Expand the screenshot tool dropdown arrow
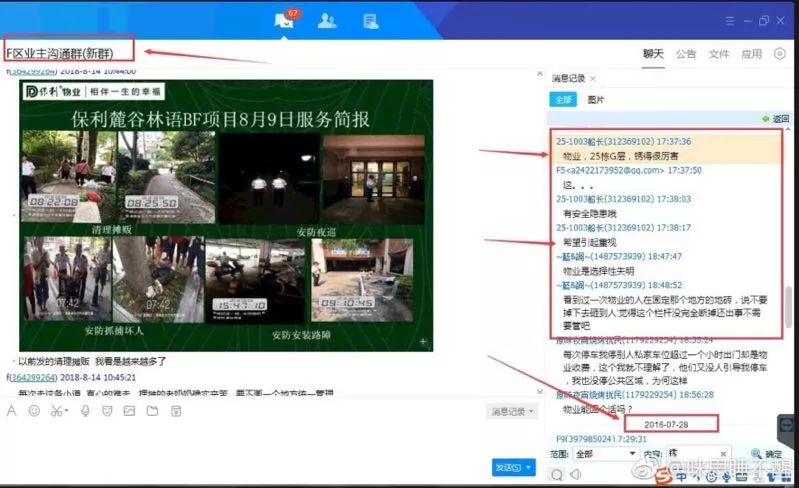 [x=66, y=411]
